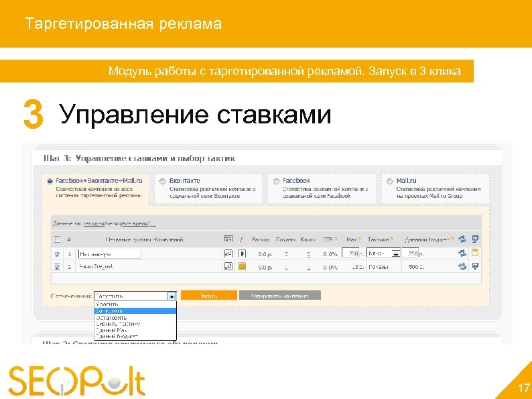The image size is (532, 399).
Task: Click the месяц date filter link
Action: click(x=113, y=224)
